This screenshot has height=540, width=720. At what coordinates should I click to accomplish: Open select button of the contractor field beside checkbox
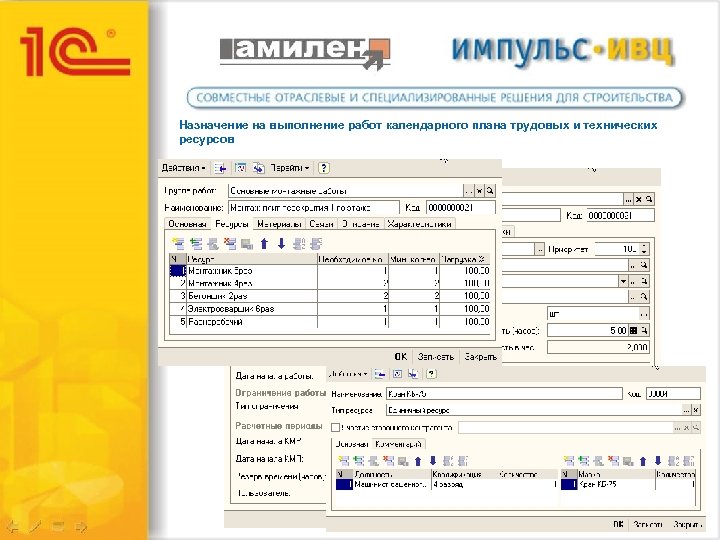[677, 428]
